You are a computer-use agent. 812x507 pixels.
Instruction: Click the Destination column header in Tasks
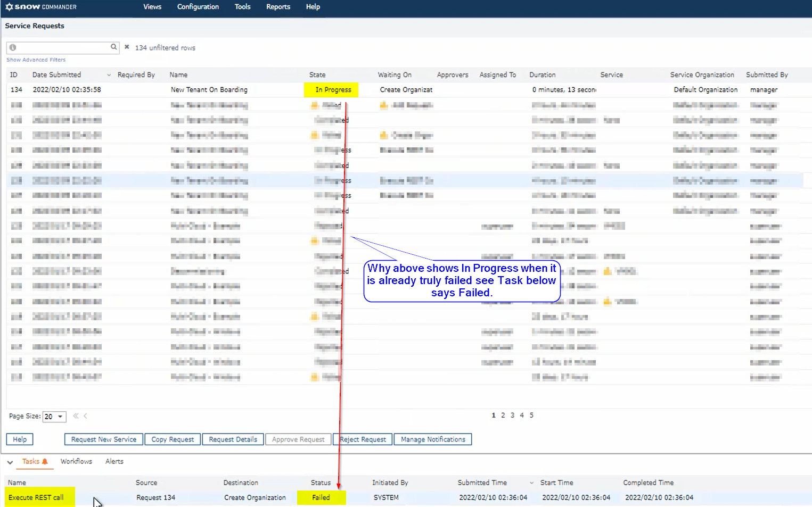click(241, 483)
